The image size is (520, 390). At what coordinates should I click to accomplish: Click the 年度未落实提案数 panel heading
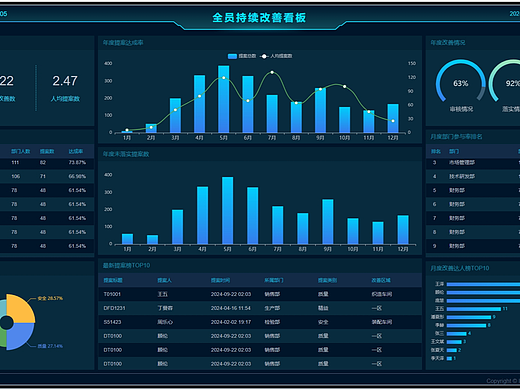(126, 154)
